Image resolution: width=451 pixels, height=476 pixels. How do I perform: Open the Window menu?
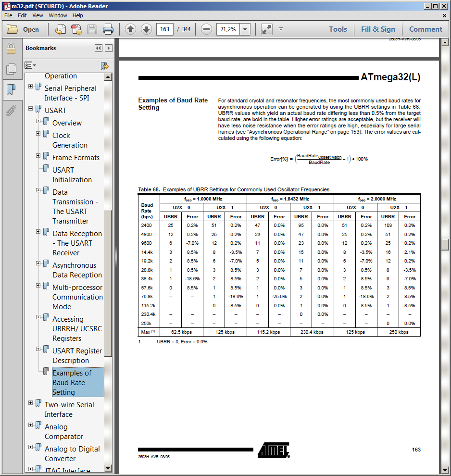[x=58, y=15]
